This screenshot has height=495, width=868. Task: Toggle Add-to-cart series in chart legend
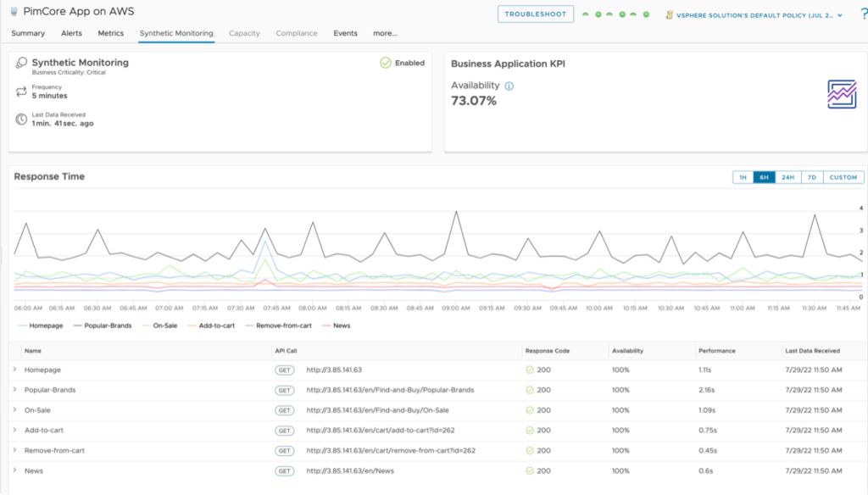coord(214,325)
